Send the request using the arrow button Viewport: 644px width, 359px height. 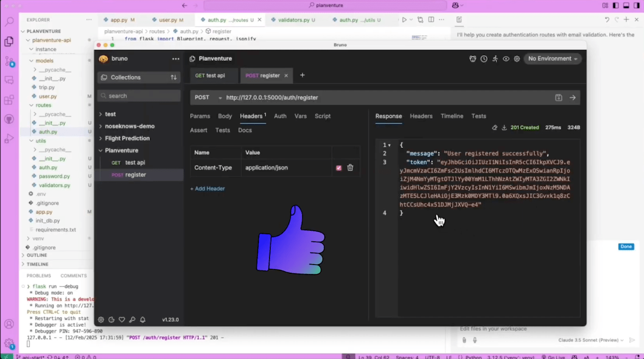point(572,98)
